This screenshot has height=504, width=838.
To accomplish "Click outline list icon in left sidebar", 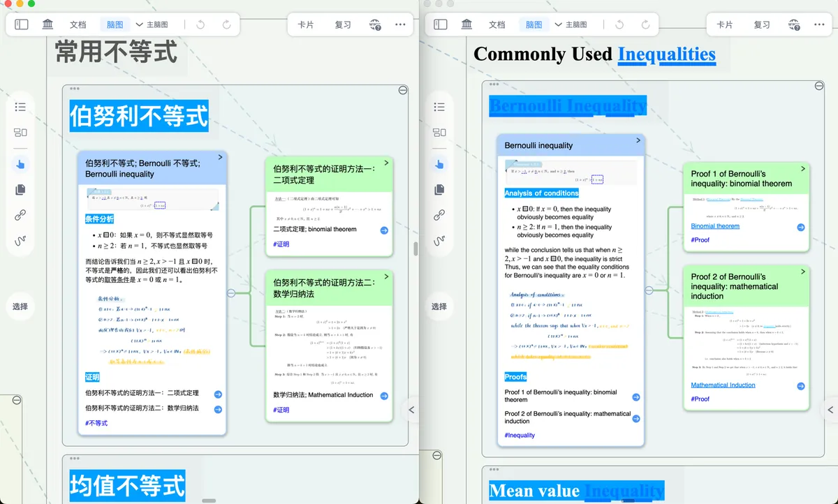I will [20, 107].
